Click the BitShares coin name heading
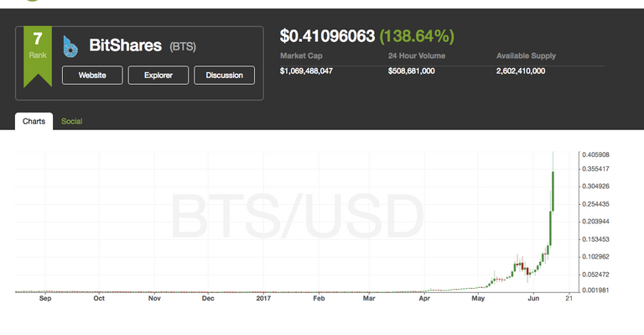The image size is (644, 335). point(125,45)
